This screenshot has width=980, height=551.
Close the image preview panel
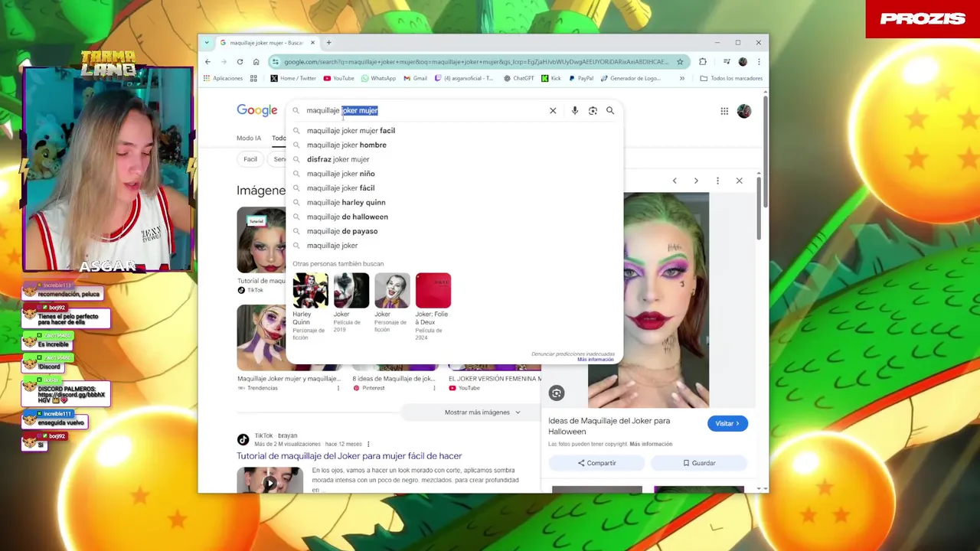click(739, 181)
